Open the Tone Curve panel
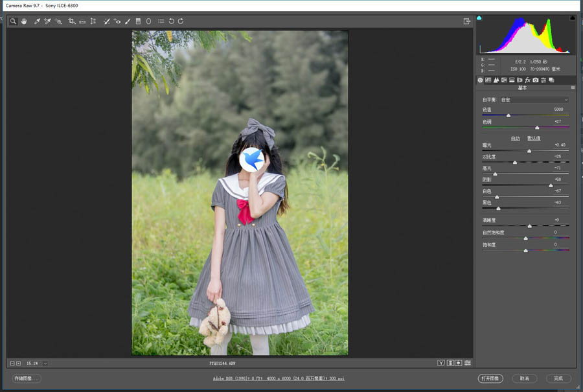 coord(488,80)
